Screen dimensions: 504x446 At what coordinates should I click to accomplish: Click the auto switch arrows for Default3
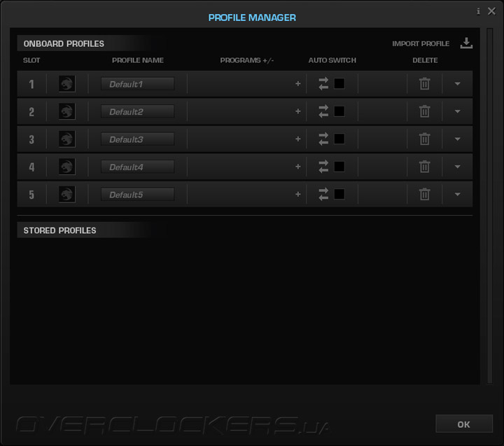click(323, 139)
